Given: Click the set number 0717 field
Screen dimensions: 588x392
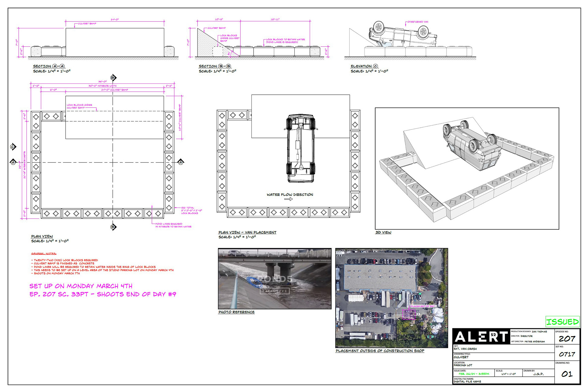Looking at the screenshot, I should coord(567,354).
